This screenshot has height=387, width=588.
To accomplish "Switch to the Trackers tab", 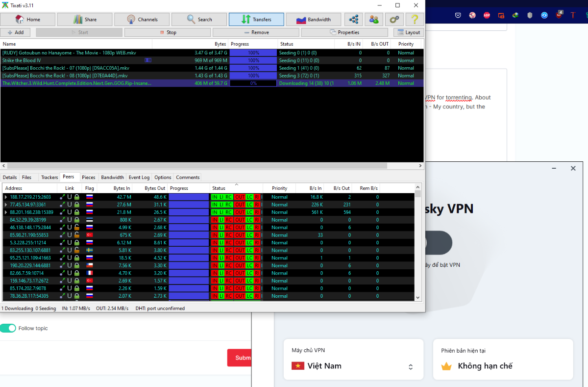I will pyautogui.click(x=49, y=178).
